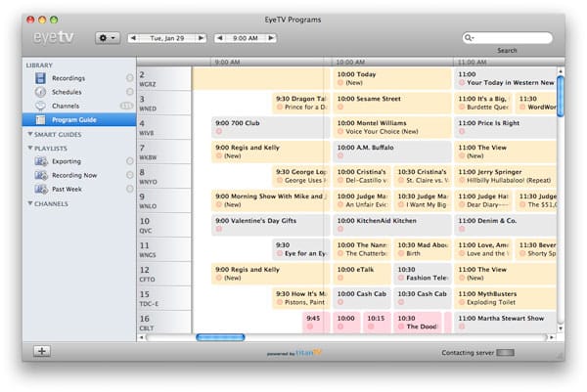This screenshot has width=587, height=392.
Task: Add a new playlist with plus button
Action: [x=42, y=351]
